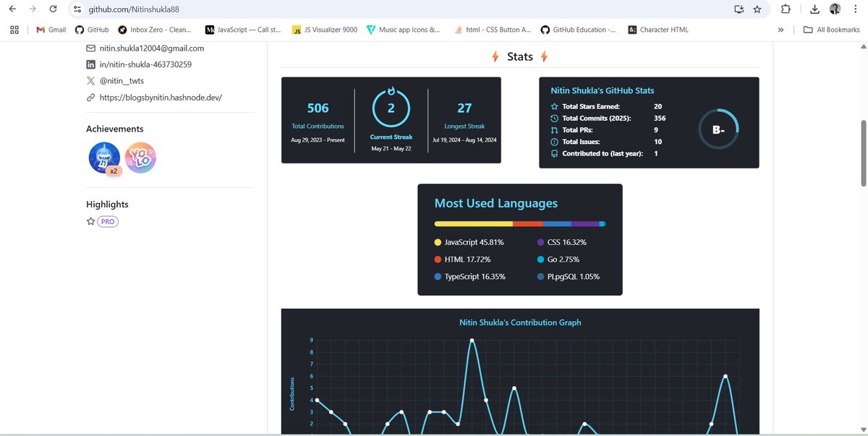868x436 pixels.
Task: Click the PRO highlight badge
Action: coord(108,221)
